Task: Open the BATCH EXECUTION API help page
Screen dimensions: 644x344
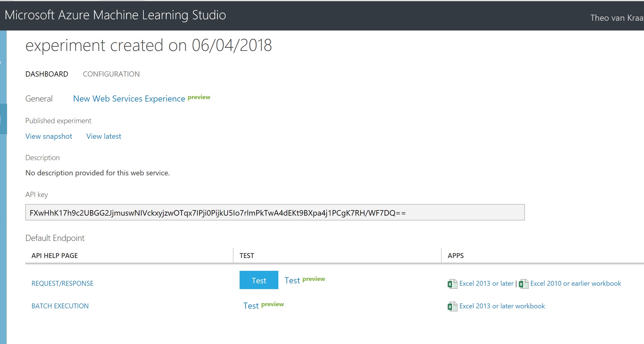Action: pyautogui.click(x=60, y=306)
